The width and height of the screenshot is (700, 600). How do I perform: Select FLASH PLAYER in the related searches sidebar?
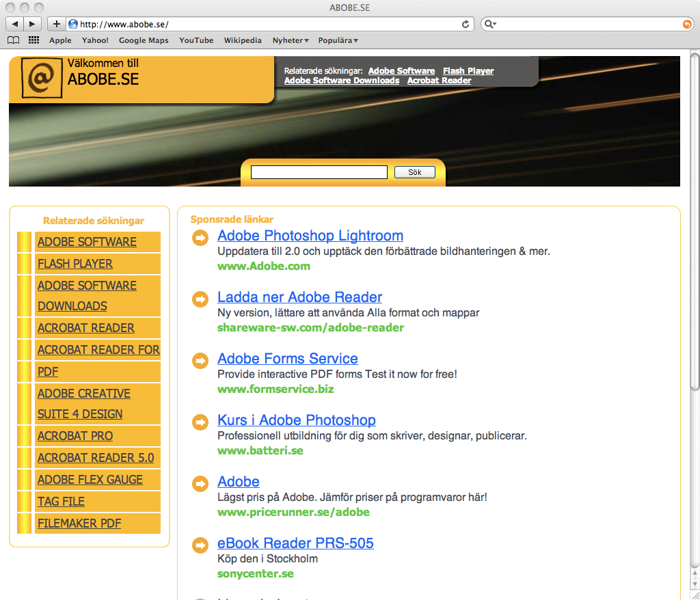click(x=75, y=264)
